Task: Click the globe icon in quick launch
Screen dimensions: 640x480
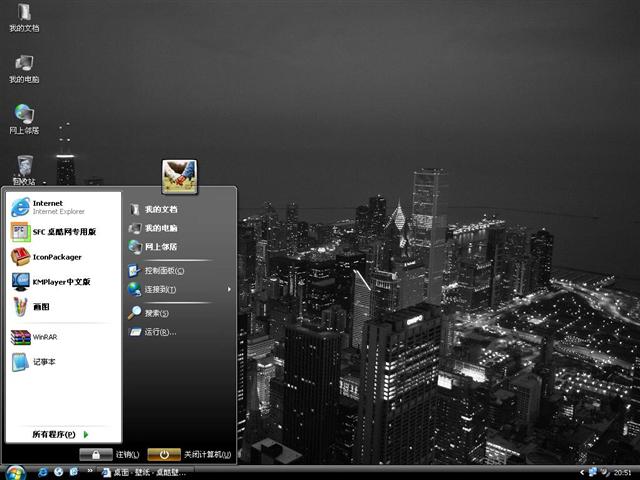Action: tap(58, 472)
